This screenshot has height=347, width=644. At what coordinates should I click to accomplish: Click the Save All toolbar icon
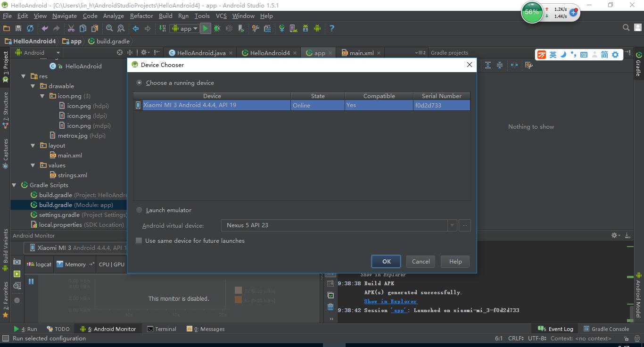[18, 28]
